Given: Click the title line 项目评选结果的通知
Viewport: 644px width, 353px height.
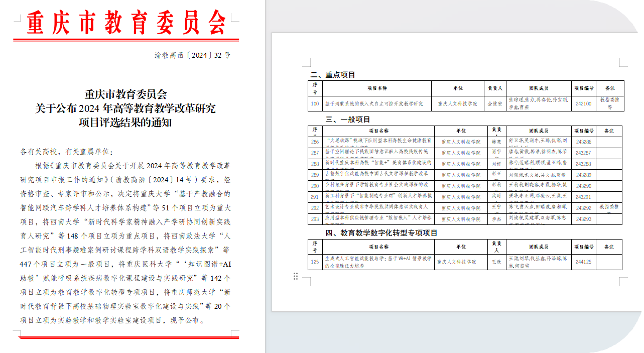Looking at the screenshot, I should 125,122.
